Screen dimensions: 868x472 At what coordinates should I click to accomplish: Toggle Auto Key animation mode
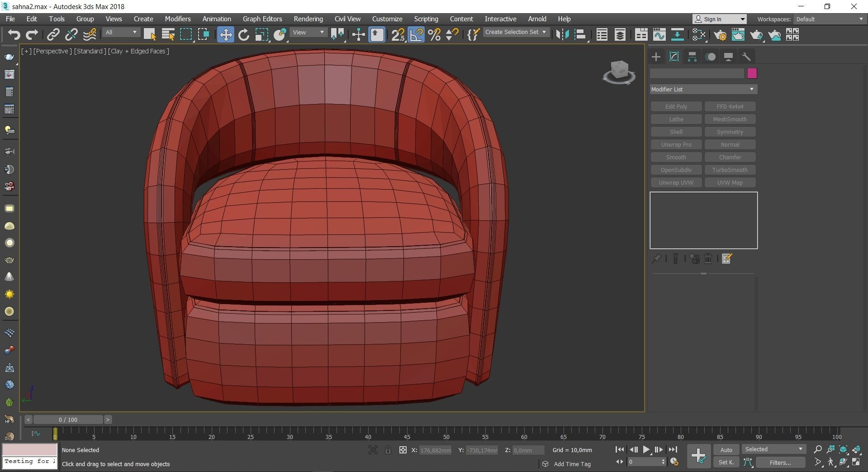coord(726,450)
